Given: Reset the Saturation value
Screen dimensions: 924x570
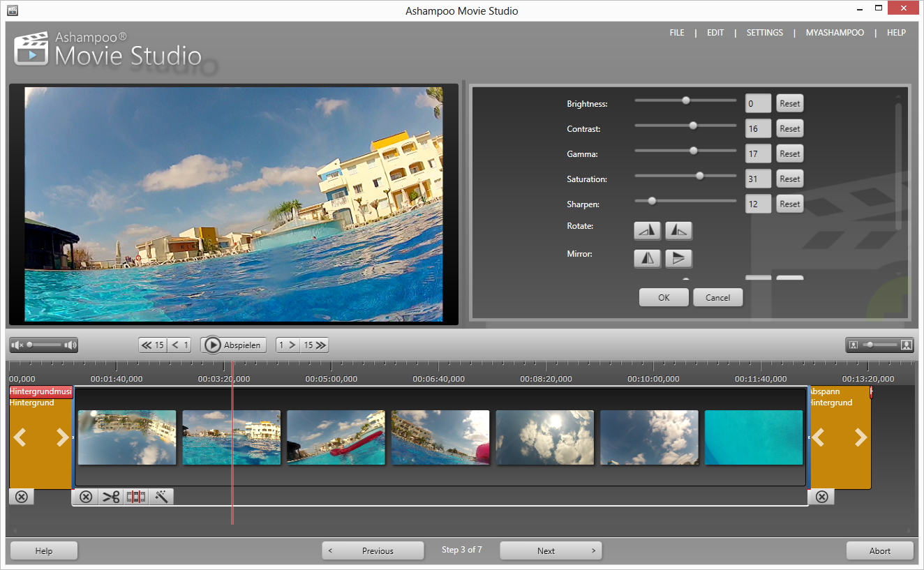Looking at the screenshot, I should [x=789, y=178].
